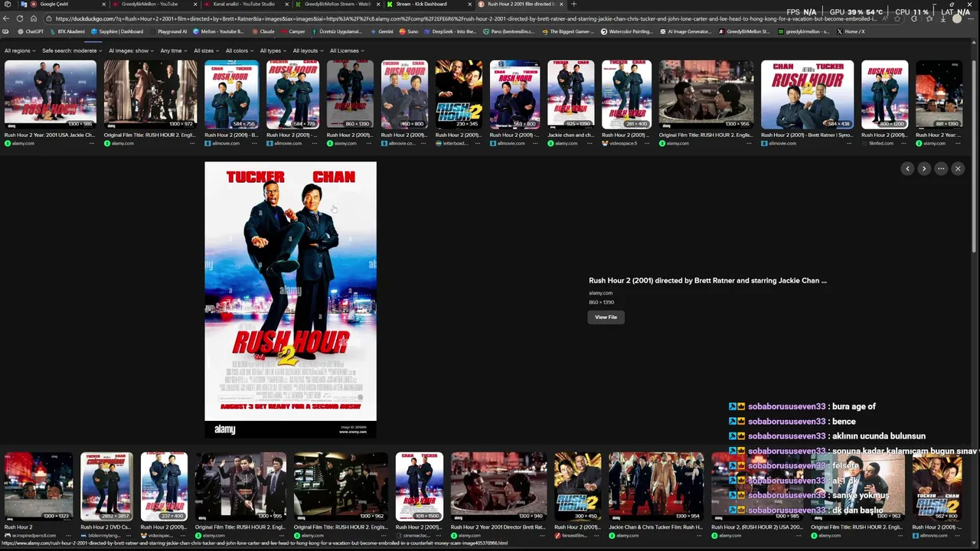The height and width of the screenshot is (551, 980).
Task: Open the Claude bookmark
Action: pyautogui.click(x=263, y=31)
